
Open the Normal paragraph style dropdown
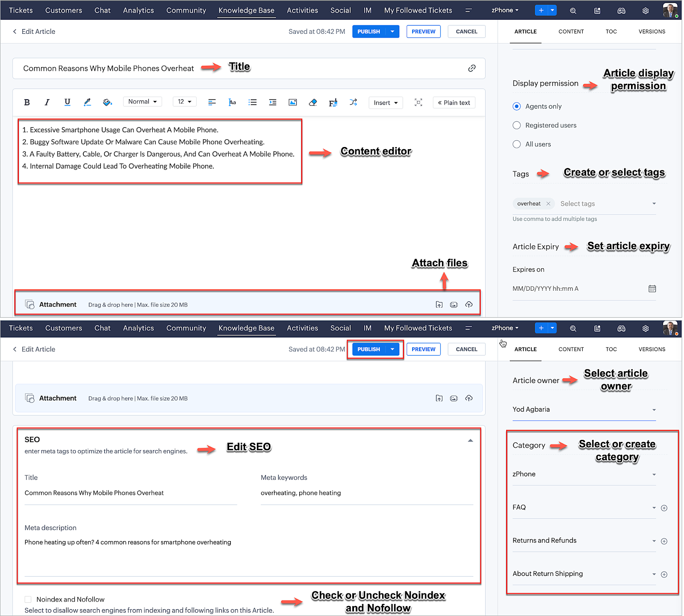(142, 102)
